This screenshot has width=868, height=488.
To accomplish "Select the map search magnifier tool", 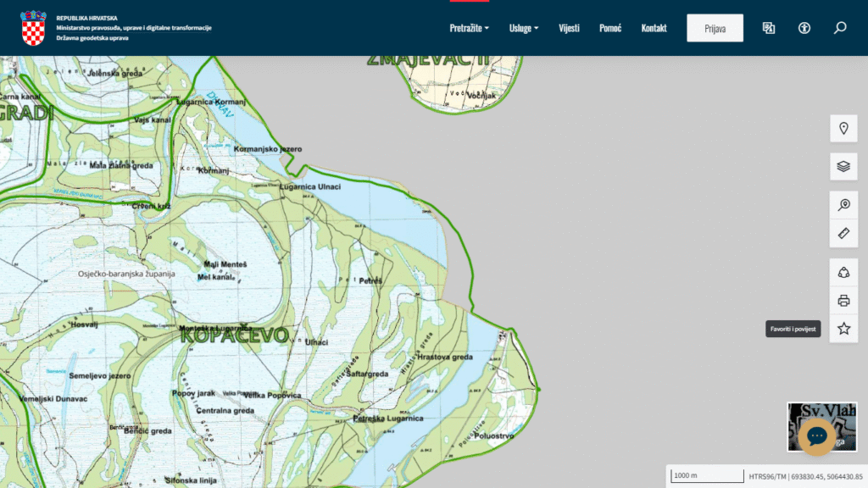I will [843, 205].
